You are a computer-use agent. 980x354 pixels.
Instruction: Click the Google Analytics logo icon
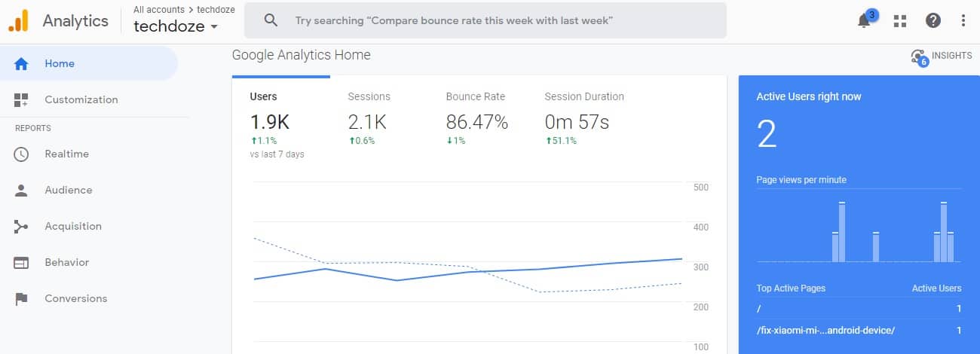tap(18, 20)
